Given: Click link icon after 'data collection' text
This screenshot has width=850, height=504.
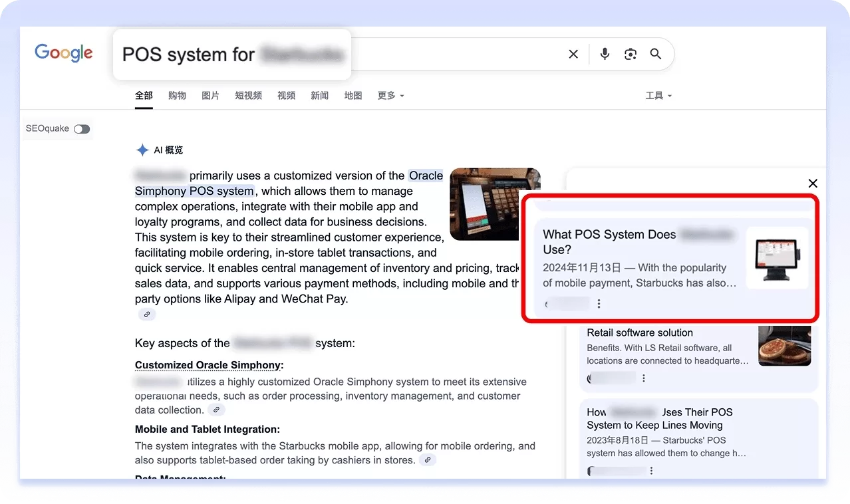Looking at the screenshot, I should coord(216,410).
